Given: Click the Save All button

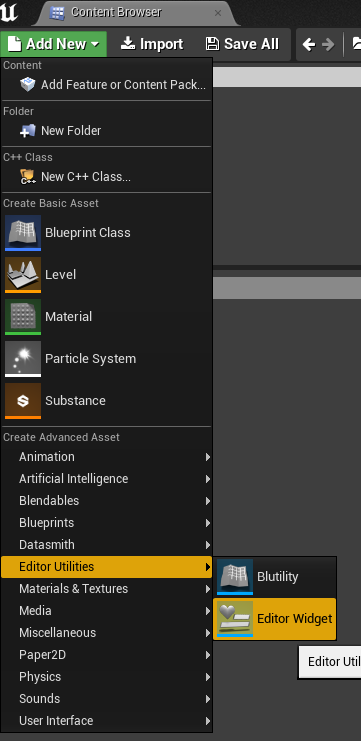Looking at the screenshot, I should pos(242,44).
